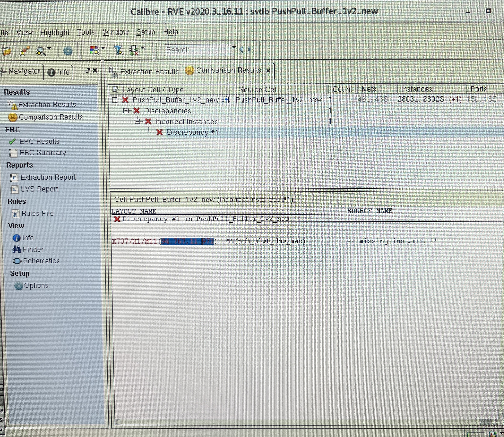This screenshot has height=437, width=504.
Task: Open dropdown arrow next to magnifier icon
Action: click(x=49, y=48)
